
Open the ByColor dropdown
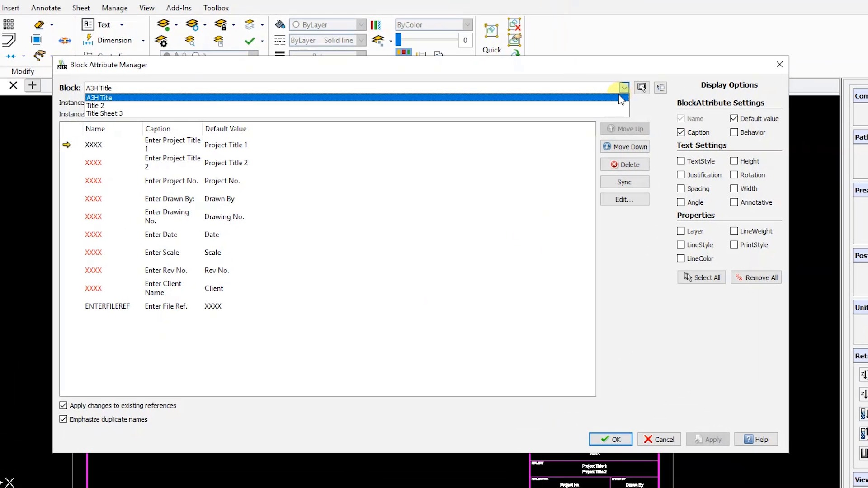[x=467, y=25]
